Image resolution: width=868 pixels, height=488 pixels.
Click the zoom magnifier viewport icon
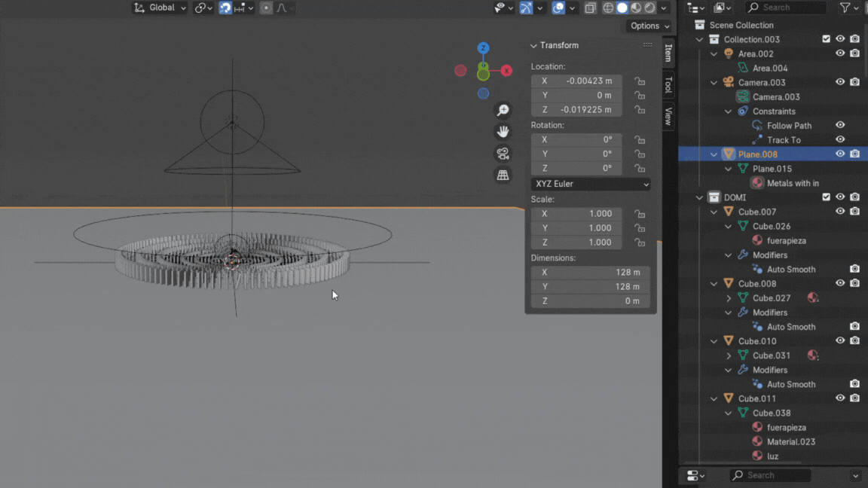click(x=503, y=111)
